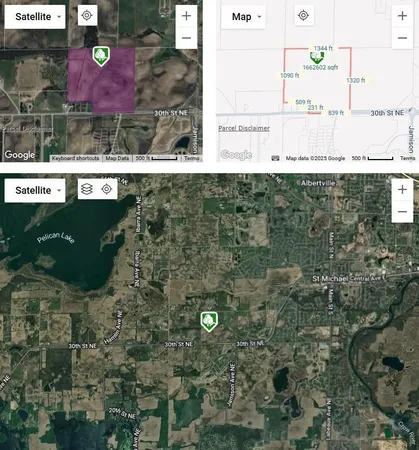Click the 500 ft scale in top-right map
This screenshot has width=419, height=450.
click(x=372, y=158)
